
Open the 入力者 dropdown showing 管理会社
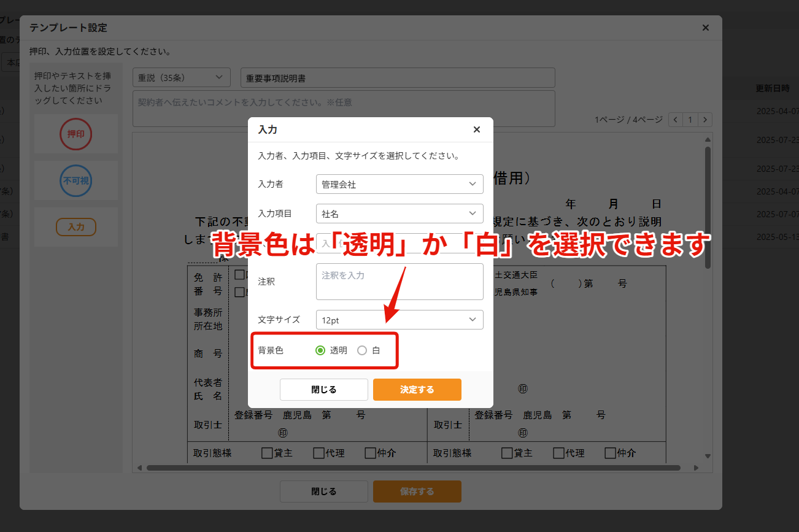399,183
